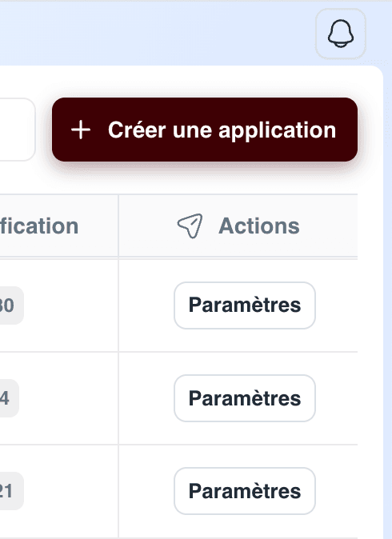
Task: Click Paramètres beside the 30 badge
Action: coord(245,305)
